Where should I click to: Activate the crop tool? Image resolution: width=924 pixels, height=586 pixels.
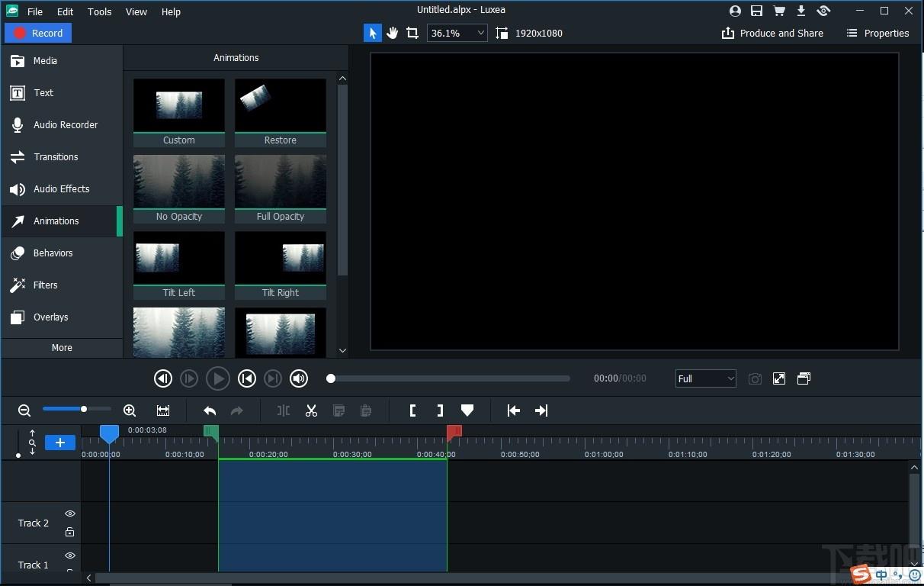point(412,33)
